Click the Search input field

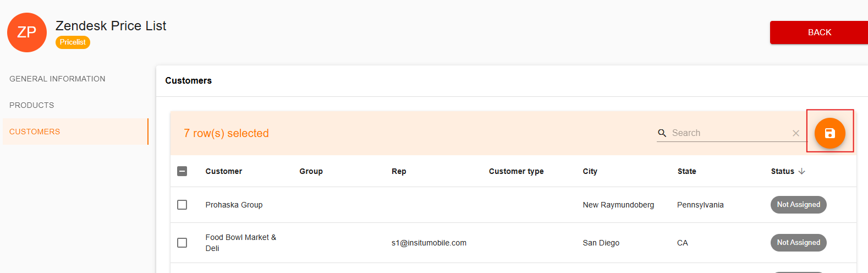point(729,133)
